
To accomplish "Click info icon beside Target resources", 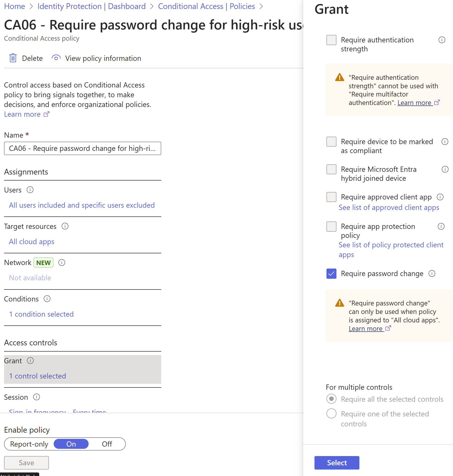I will click(65, 226).
